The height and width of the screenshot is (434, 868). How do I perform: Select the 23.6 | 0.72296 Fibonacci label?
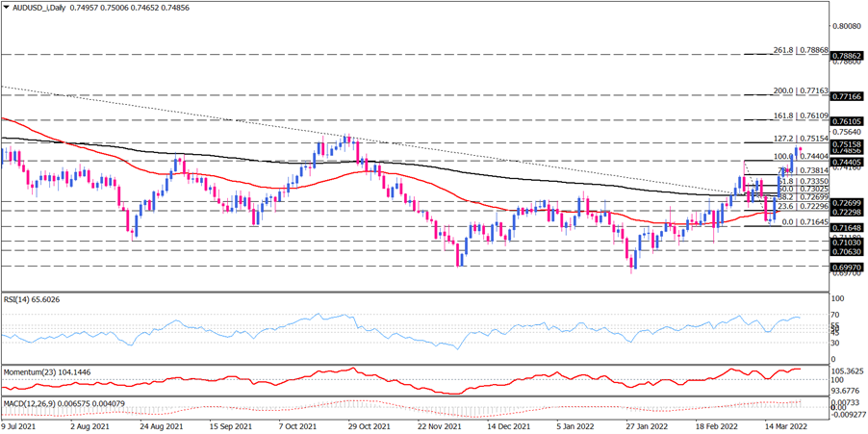pos(803,206)
